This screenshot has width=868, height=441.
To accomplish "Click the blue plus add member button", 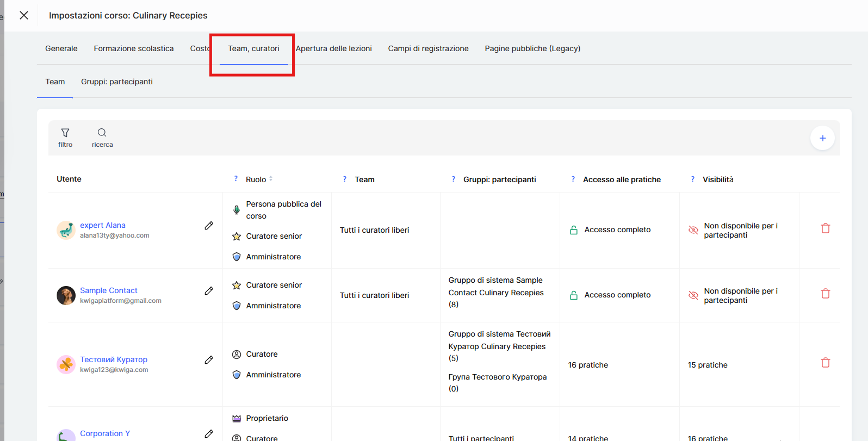I will (x=822, y=138).
